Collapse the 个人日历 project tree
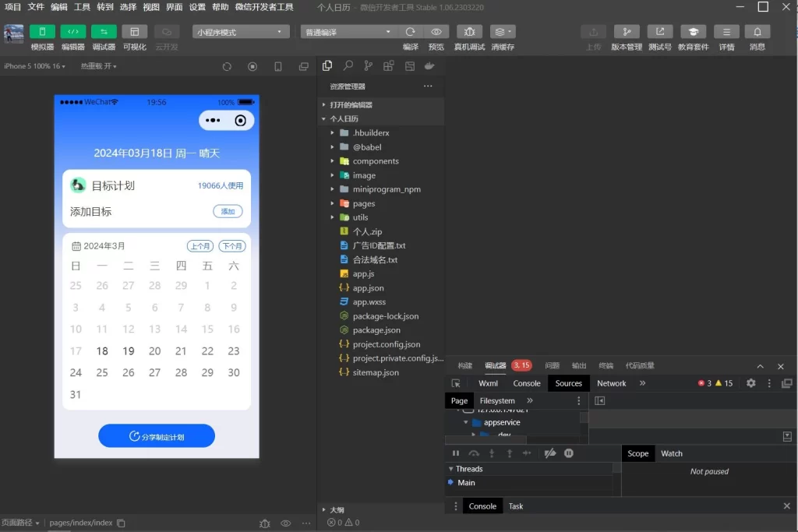 (324, 118)
